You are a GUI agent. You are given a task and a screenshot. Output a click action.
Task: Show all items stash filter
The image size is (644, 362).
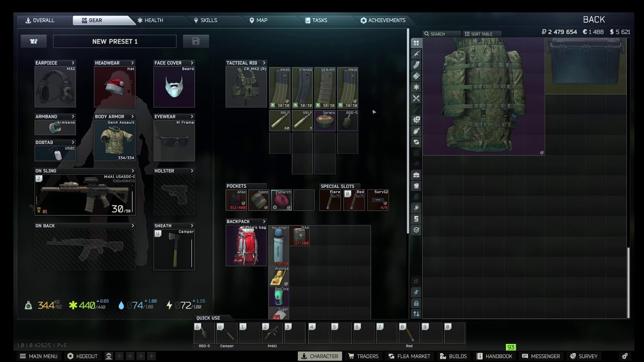coord(416,43)
